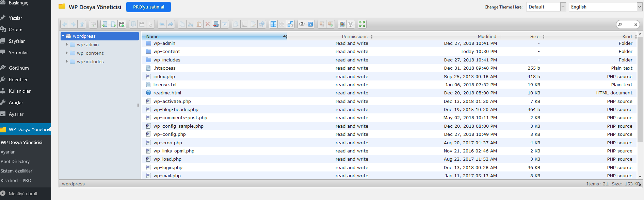
Task: Expand the wp-content tree folder arrow
Action: (67, 53)
